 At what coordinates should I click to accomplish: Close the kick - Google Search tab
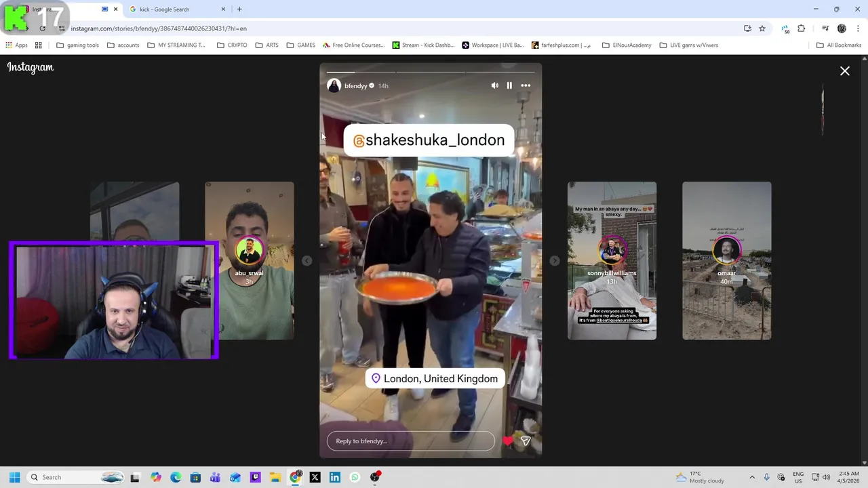pos(223,9)
